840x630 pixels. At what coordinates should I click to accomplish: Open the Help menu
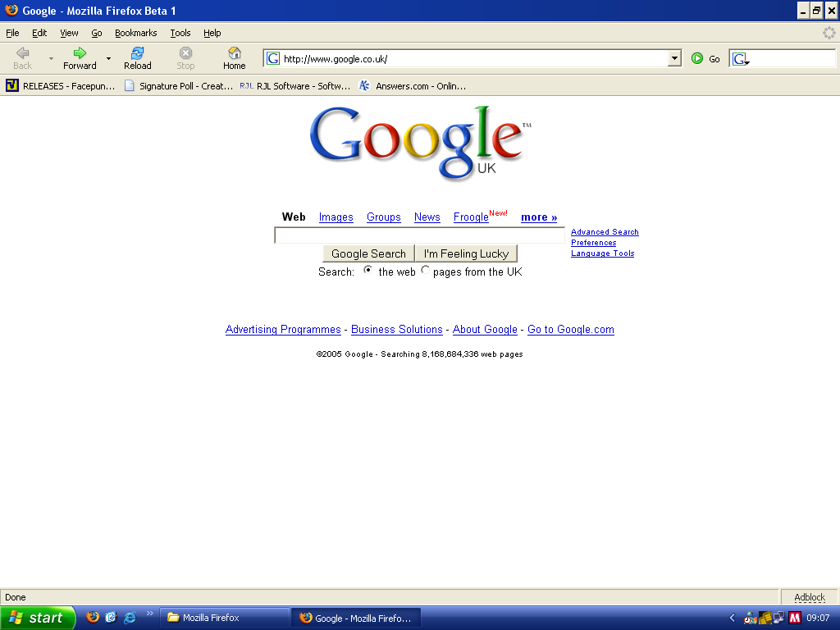[212, 33]
